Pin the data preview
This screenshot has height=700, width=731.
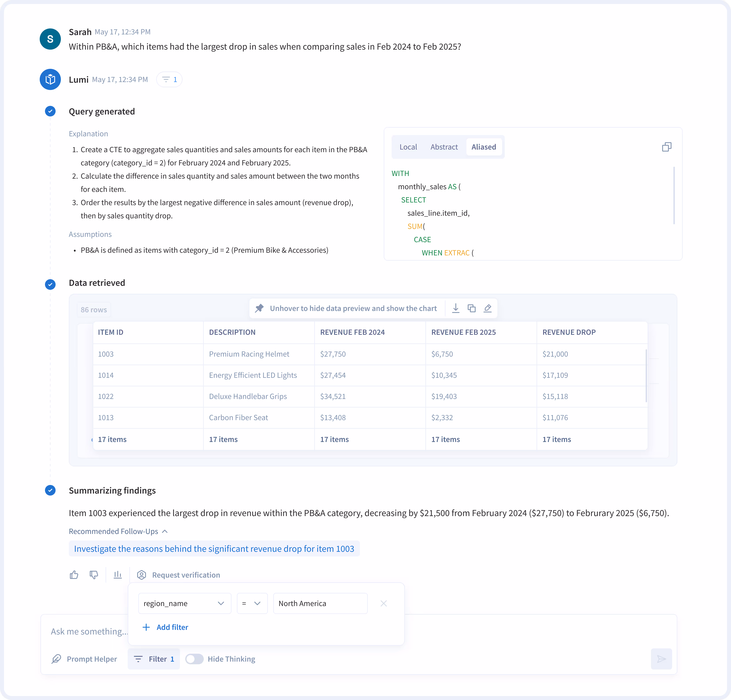coord(259,308)
